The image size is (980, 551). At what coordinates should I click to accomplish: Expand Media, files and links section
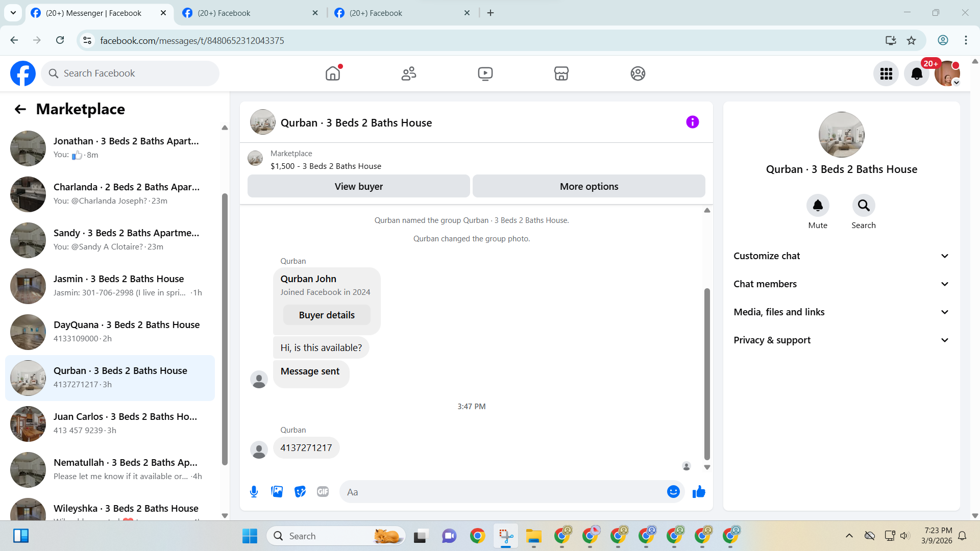[841, 312]
